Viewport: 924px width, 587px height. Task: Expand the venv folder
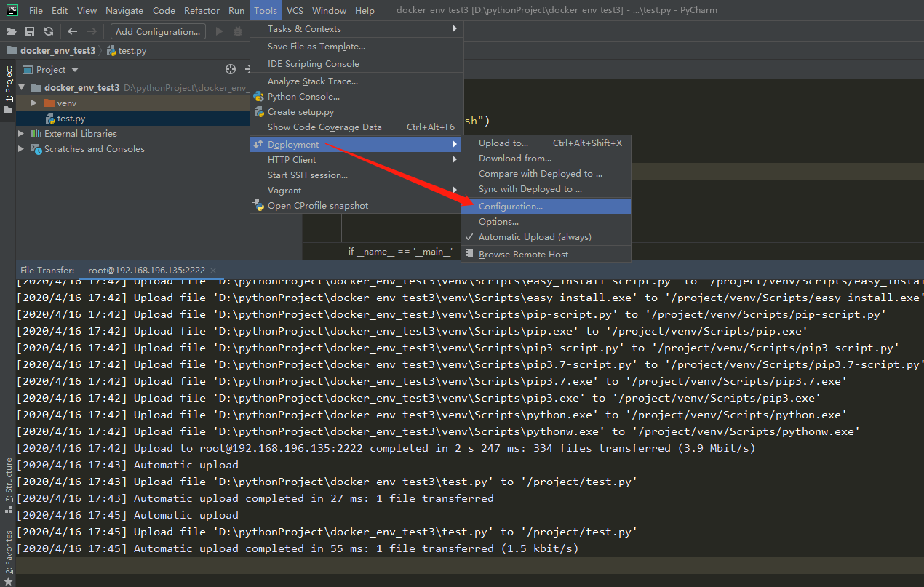click(33, 103)
